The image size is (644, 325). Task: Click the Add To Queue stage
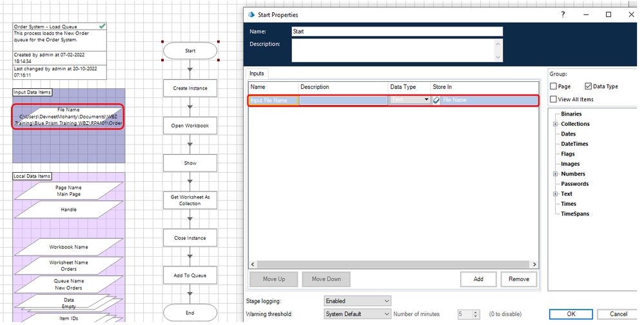[x=190, y=275]
